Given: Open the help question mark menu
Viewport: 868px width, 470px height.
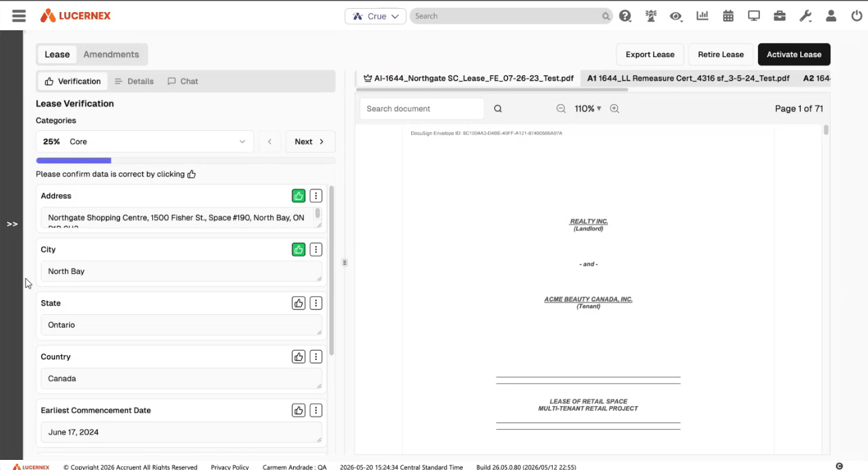Looking at the screenshot, I should [x=625, y=16].
